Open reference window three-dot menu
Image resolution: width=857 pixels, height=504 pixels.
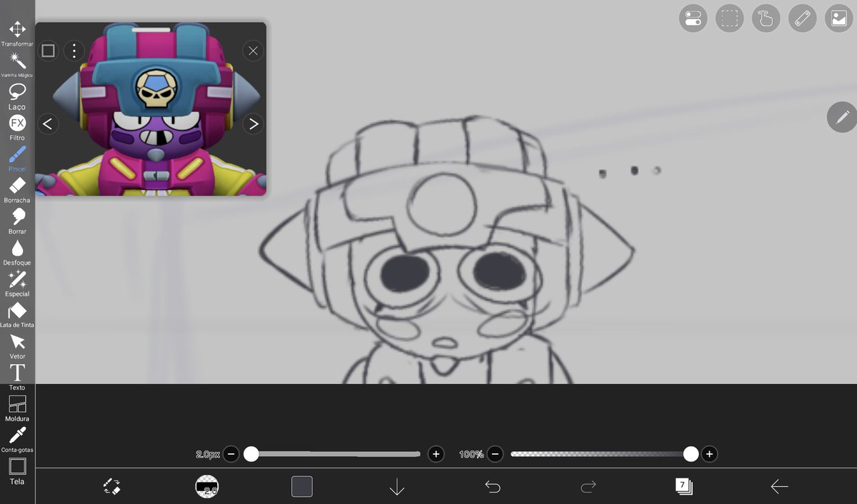coord(74,51)
